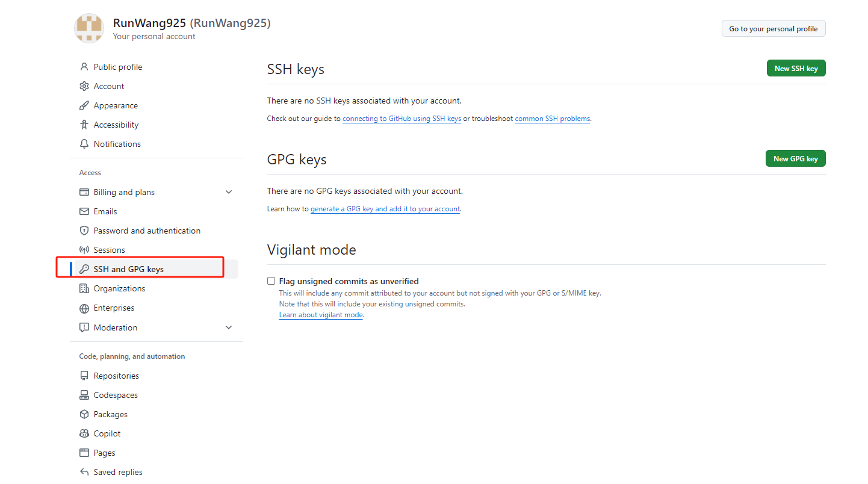The height and width of the screenshot is (484, 868).
Task: Open connecting to GitHub using SSH keys guide
Action: [401, 119]
